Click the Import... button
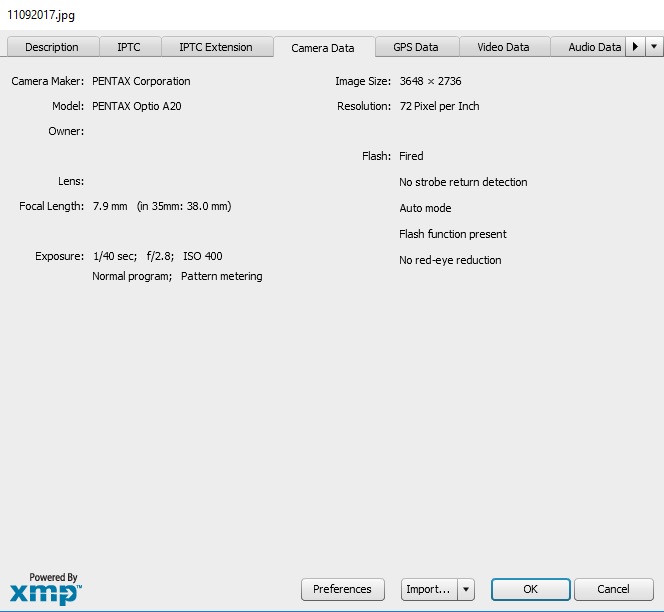 (428, 589)
